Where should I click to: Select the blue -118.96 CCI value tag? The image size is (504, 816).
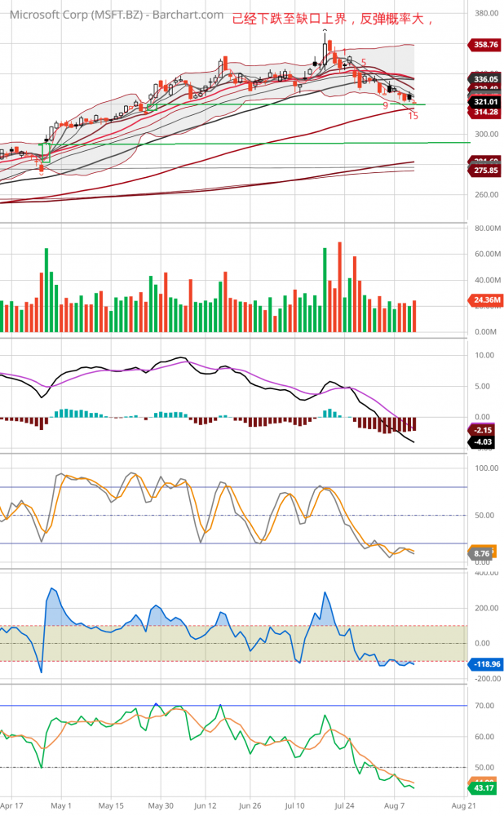[485, 664]
